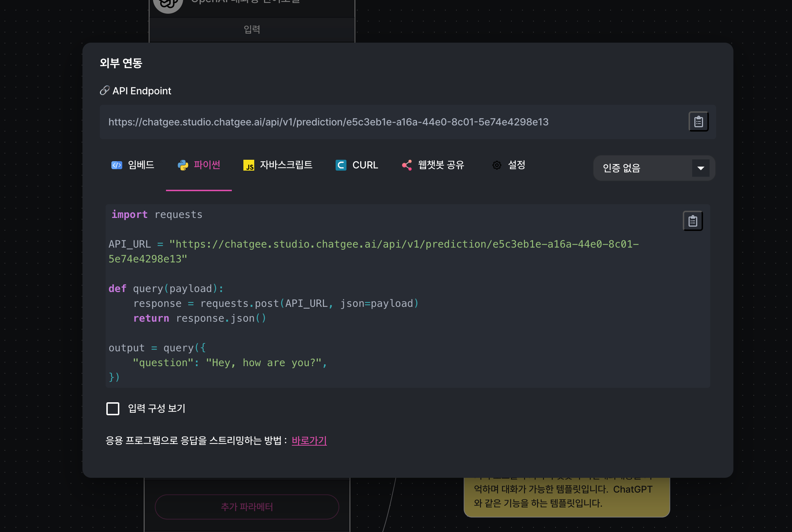This screenshot has height=532, width=792.
Task: Copy the API endpoint URL with clipboard icon
Action: [698, 122]
